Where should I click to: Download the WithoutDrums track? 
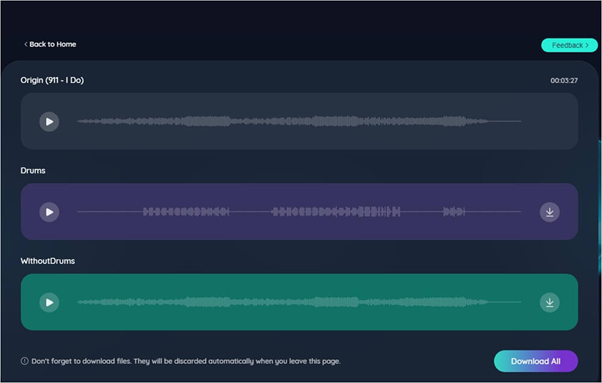pyautogui.click(x=549, y=302)
